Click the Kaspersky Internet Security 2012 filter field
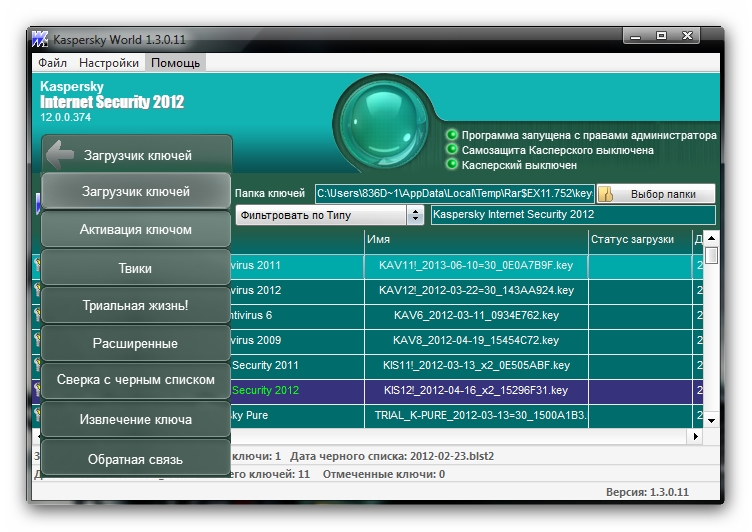 573,214
